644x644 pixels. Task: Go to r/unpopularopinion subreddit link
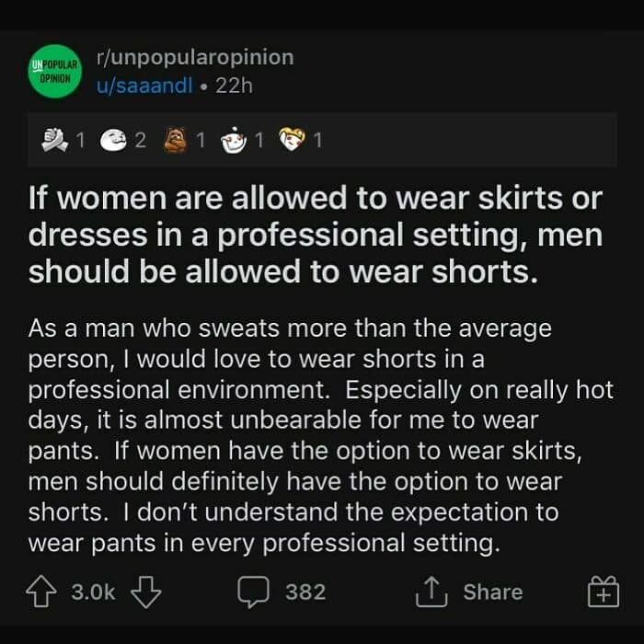point(196,57)
